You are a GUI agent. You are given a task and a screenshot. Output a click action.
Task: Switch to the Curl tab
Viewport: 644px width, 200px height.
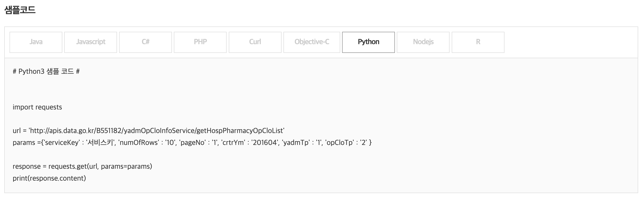pos(255,42)
